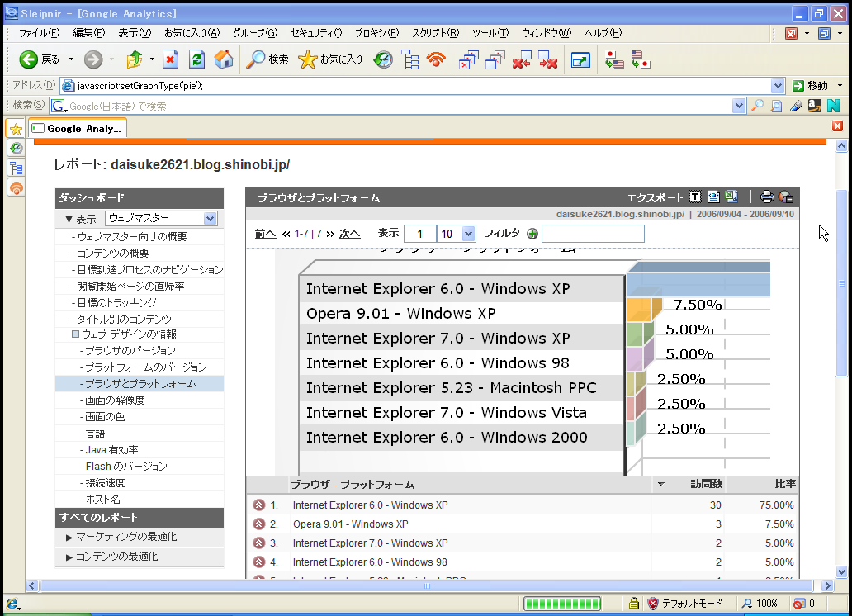Open the 編集(E) menu

(88, 33)
